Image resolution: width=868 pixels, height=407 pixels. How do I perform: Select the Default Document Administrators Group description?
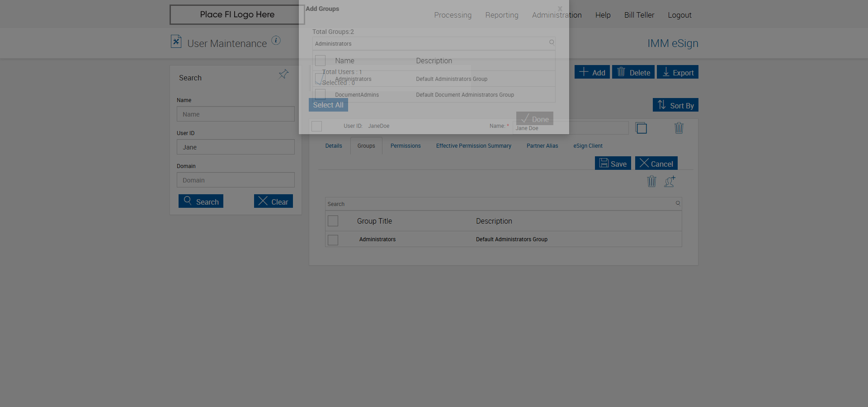coord(465,95)
